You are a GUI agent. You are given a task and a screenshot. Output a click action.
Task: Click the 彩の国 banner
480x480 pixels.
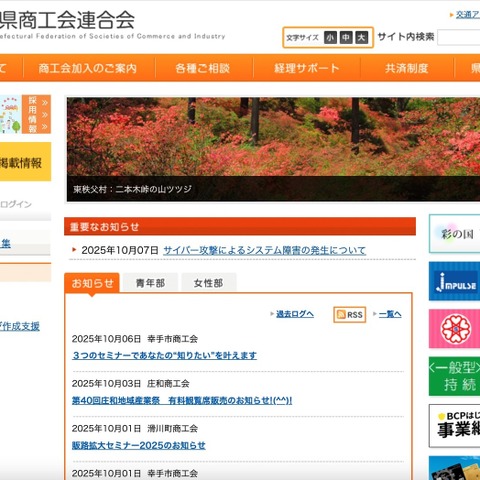pos(454,234)
